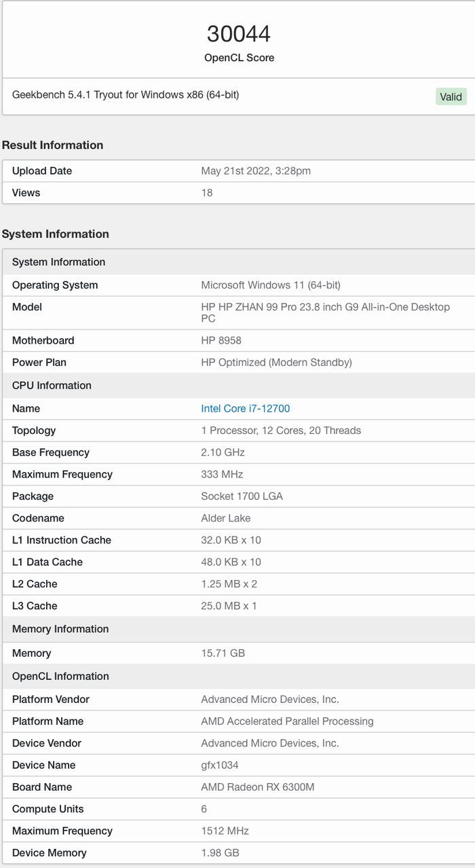Click the HP Optimized (Modern Standby) value
The height and width of the screenshot is (868, 475).
click(276, 362)
